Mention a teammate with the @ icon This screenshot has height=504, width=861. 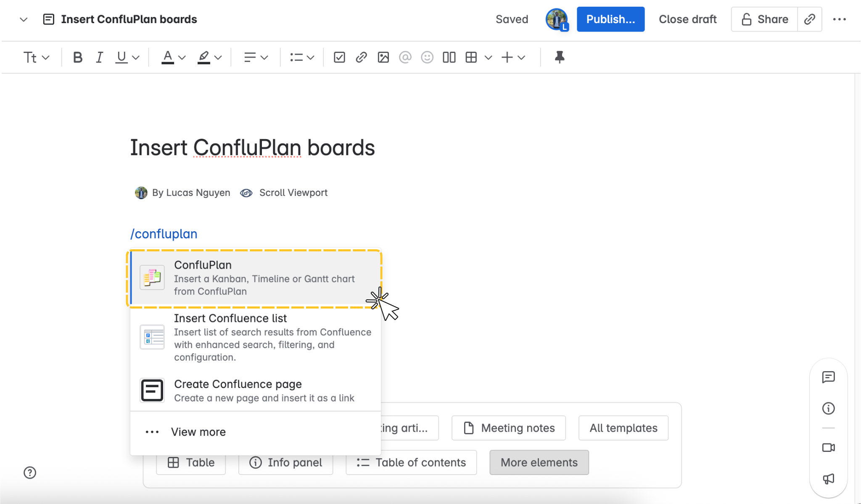pyautogui.click(x=404, y=57)
